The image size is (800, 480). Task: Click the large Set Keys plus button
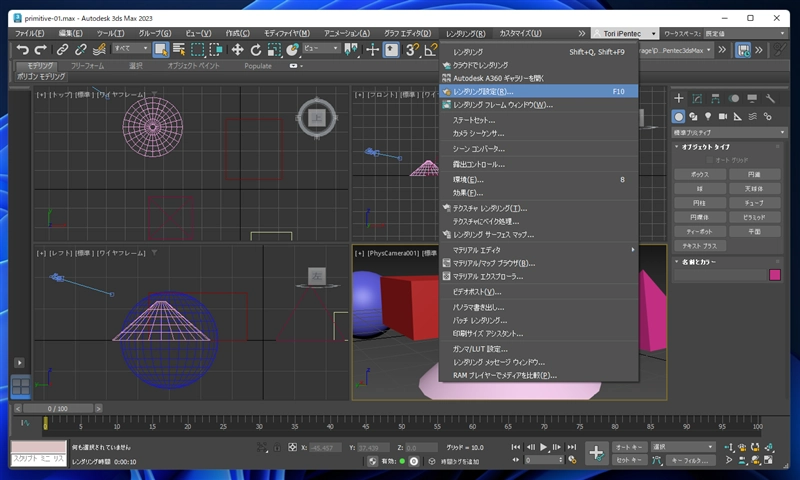[596, 453]
